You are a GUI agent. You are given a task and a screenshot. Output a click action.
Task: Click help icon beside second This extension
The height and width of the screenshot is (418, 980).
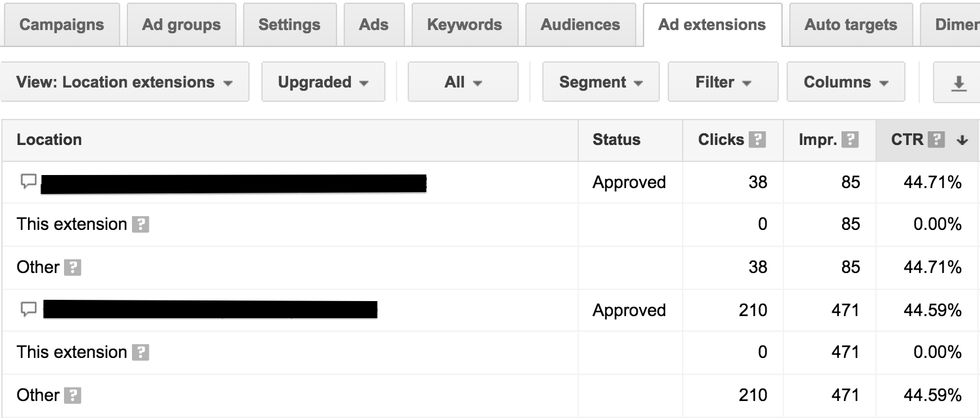[x=140, y=353]
